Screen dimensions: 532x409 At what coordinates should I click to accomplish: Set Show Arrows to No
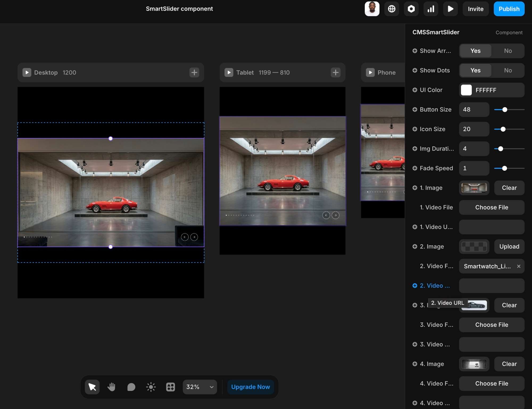click(x=508, y=51)
